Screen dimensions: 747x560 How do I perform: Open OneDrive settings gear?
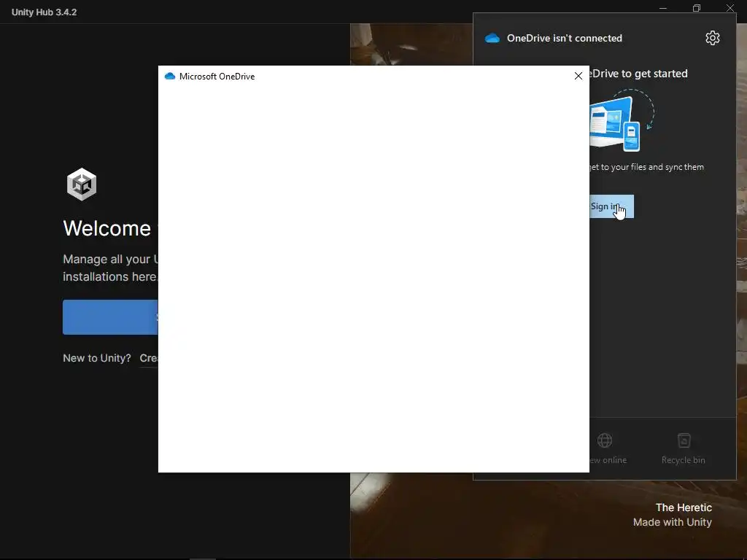712,38
